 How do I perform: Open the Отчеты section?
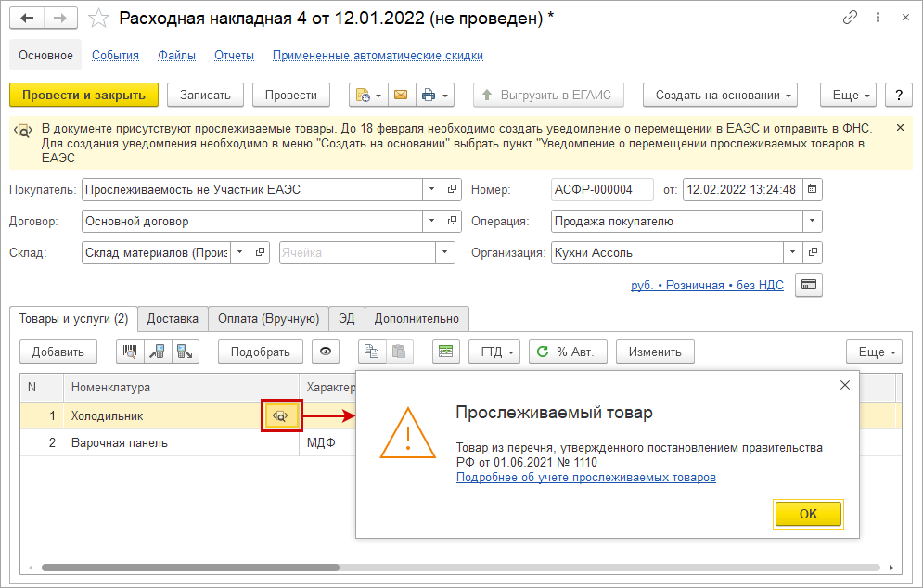click(235, 55)
